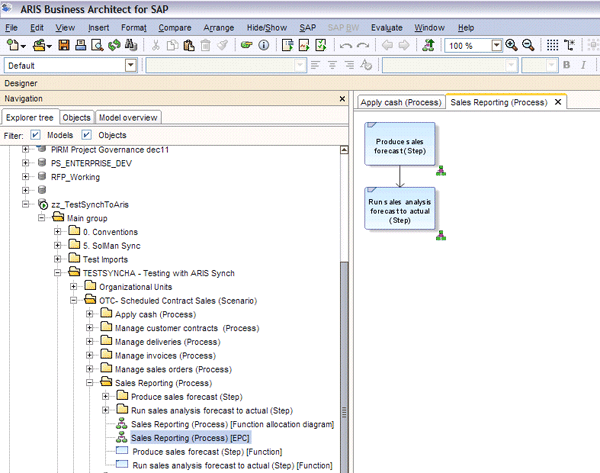Image resolution: width=600 pixels, height=473 pixels.
Task: Click the Undo arrow icon
Action: (x=346, y=46)
